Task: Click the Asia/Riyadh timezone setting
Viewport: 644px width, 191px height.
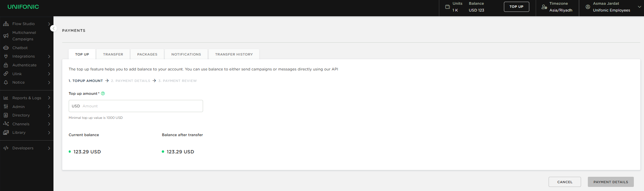Action: pos(561,10)
